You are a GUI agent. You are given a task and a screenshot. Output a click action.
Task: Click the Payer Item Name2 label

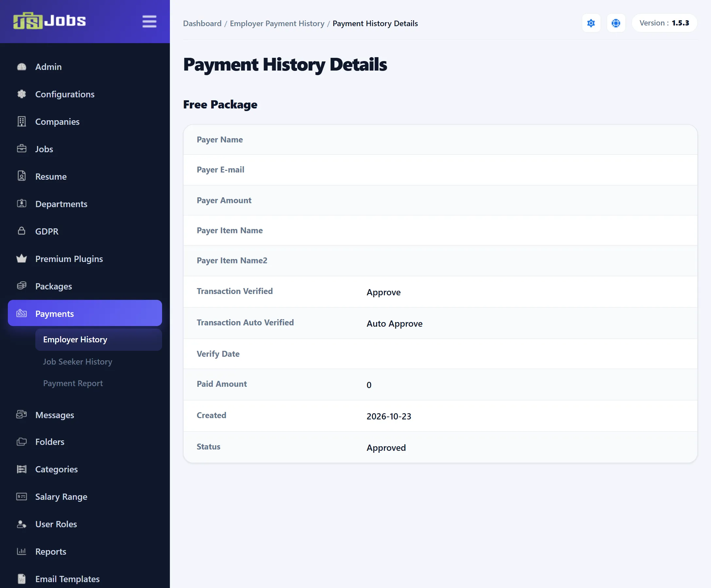coord(232,260)
